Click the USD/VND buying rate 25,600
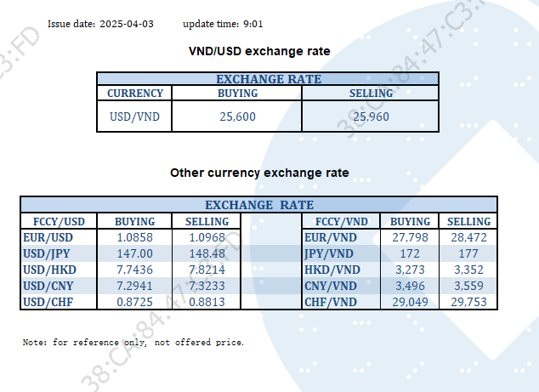This screenshot has width=539, height=392. tap(237, 116)
